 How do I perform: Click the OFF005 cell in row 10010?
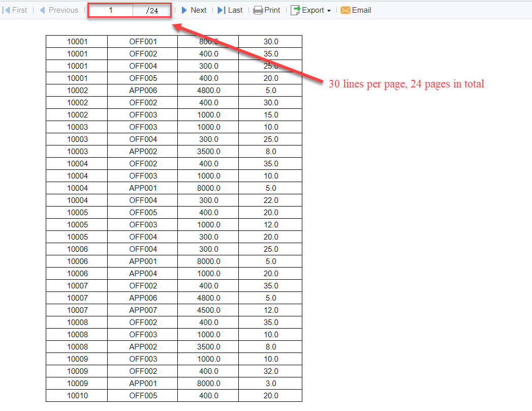(x=142, y=395)
